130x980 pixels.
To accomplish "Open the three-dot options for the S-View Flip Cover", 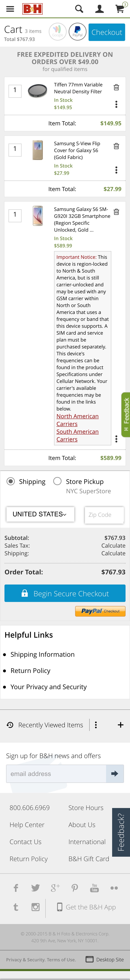I will click(x=116, y=170).
